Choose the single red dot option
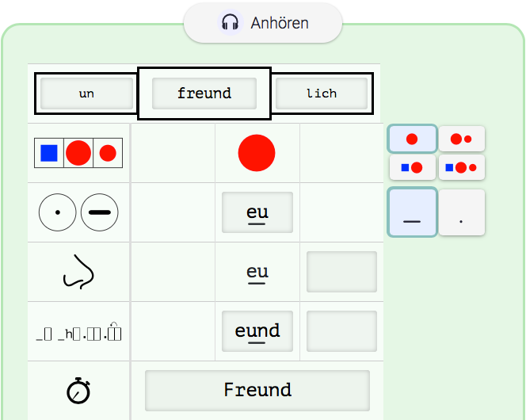The image size is (526, 420). coord(412,139)
